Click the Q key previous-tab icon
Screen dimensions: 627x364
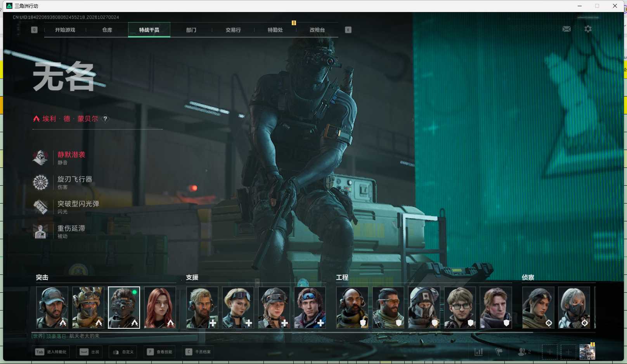click(x=35, y=30)
